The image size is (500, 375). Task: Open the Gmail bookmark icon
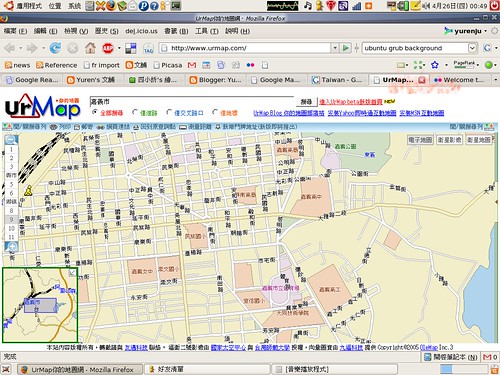click(192, 65)
